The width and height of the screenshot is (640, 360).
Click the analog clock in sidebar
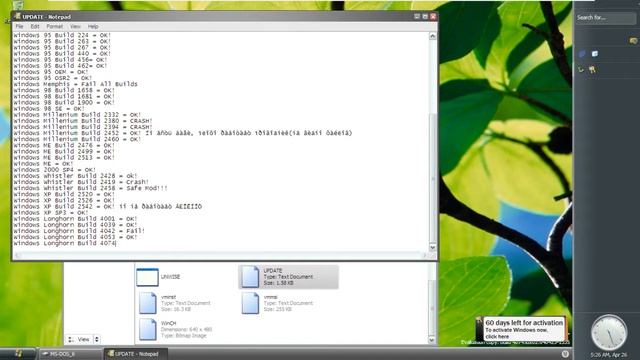pos(609,332)
